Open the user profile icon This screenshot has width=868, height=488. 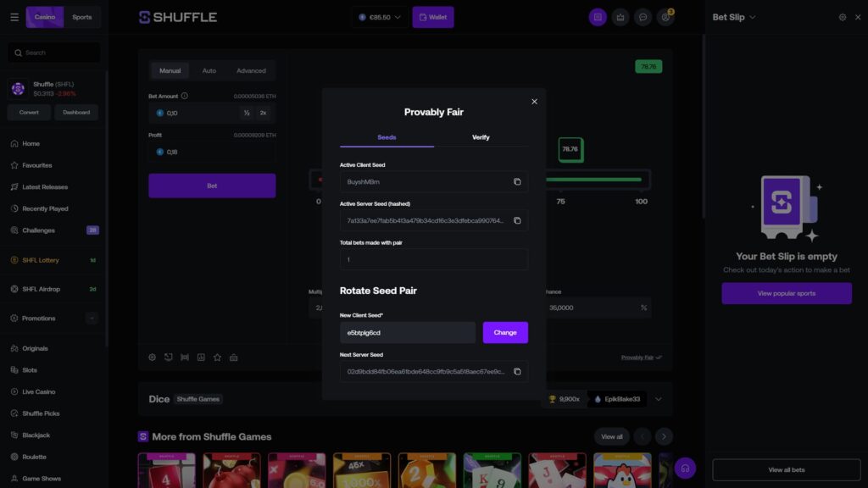[665, 17]
